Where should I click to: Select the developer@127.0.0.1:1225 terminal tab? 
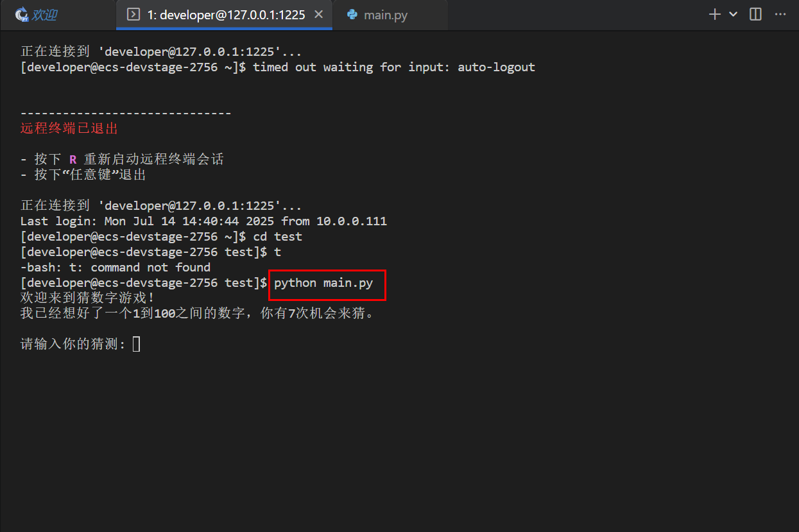[224, 15]
